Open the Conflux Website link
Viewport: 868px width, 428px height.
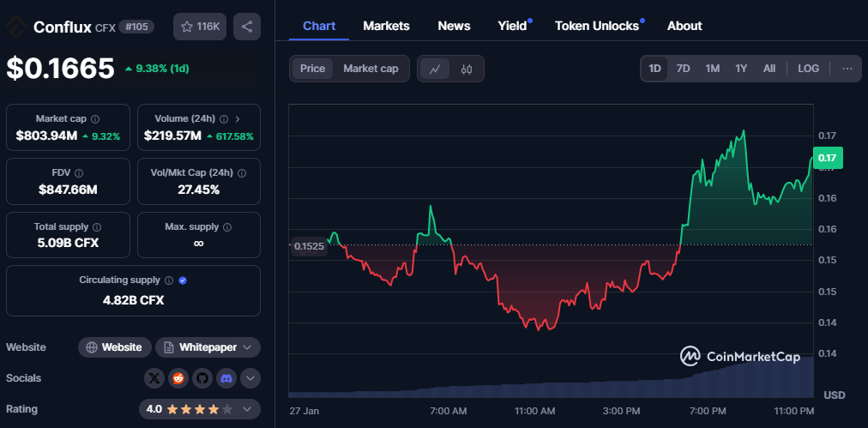pos(115,347)
